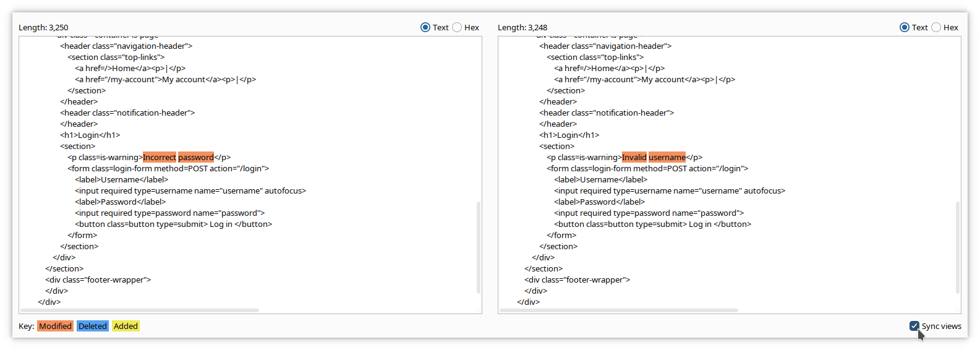
Task: Click highlighted word "Incorrect" in left pane
Action: [160, 158]
